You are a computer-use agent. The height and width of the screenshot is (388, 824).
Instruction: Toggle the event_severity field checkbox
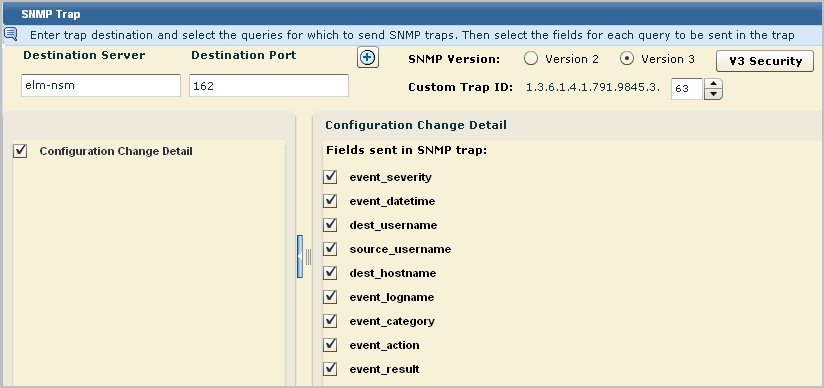pos(330,177)
